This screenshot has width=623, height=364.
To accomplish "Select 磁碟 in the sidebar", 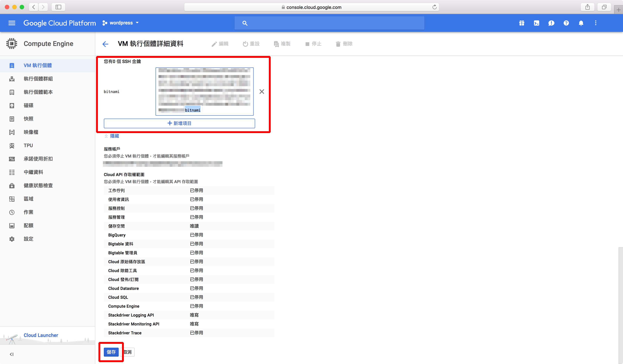I will (28, 105).
